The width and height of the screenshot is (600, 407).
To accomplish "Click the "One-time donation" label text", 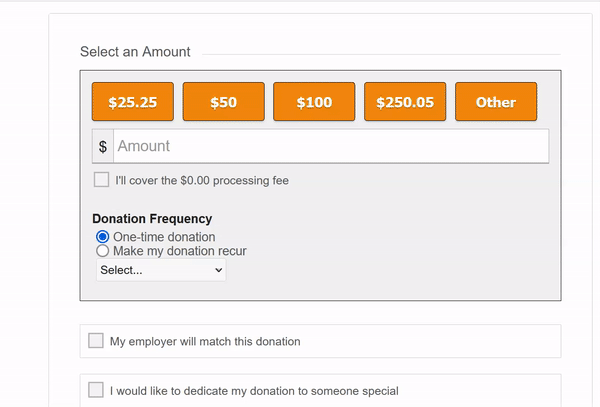I will [x=164, y=237].
